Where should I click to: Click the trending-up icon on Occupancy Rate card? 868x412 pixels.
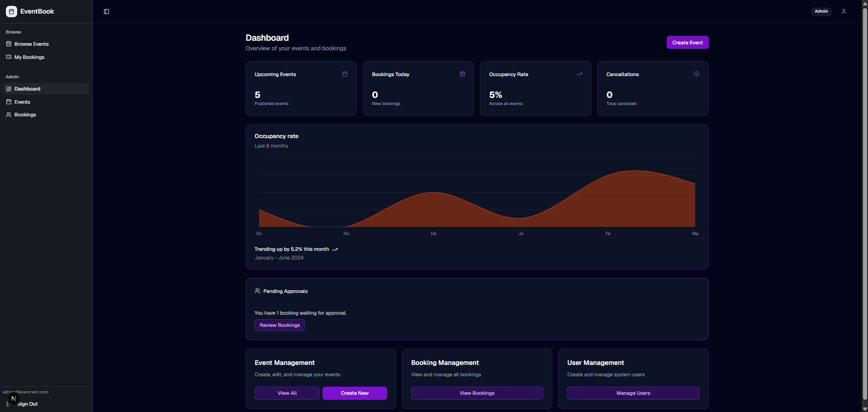click(579, 74)
